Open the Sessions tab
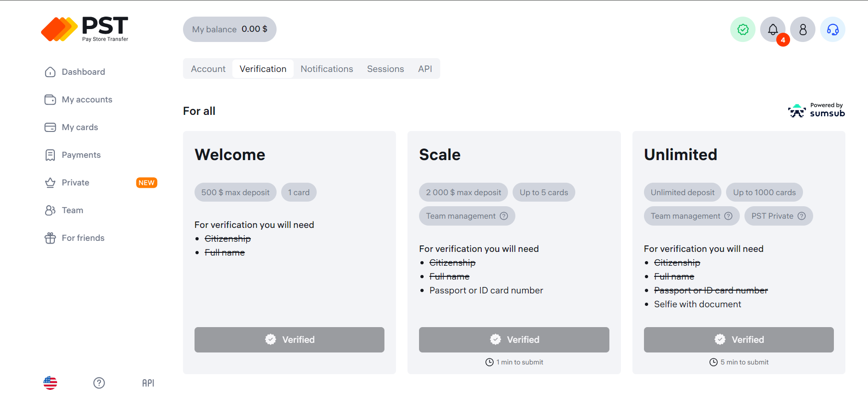 pyautogui.click(x=385, y=69)
